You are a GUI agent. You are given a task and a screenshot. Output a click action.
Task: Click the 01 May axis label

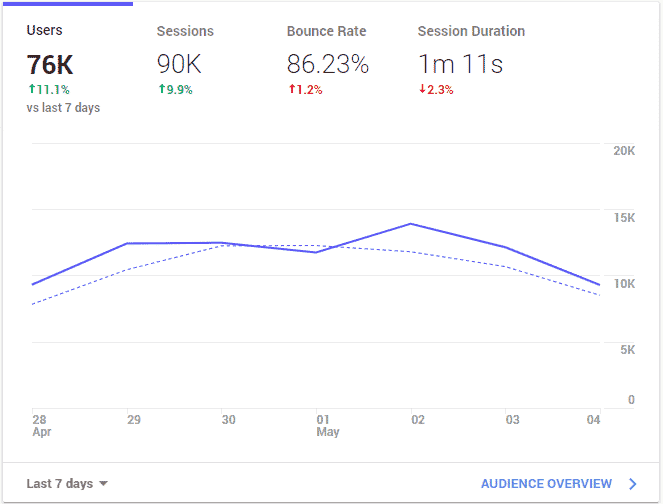[x=327, y=425]
